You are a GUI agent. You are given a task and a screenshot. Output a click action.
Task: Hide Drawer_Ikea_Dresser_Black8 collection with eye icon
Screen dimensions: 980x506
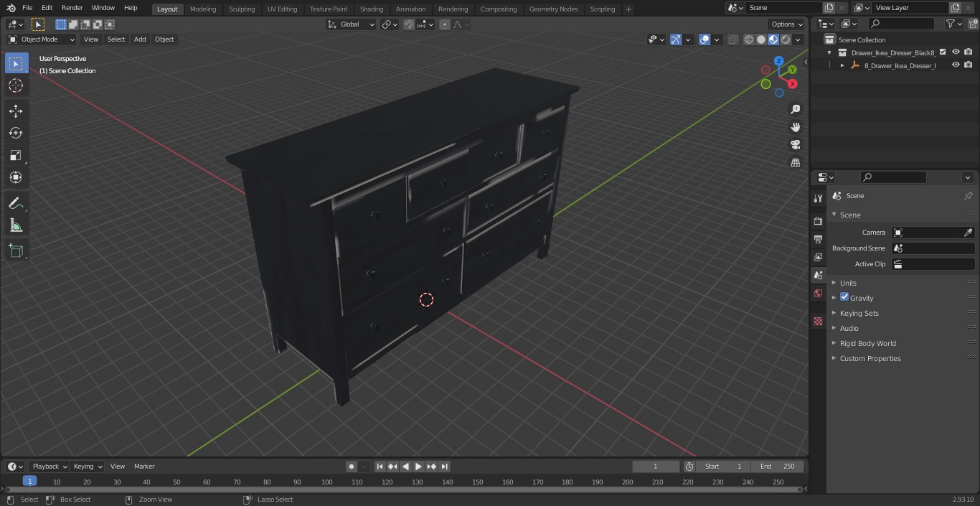pos(956,52)
